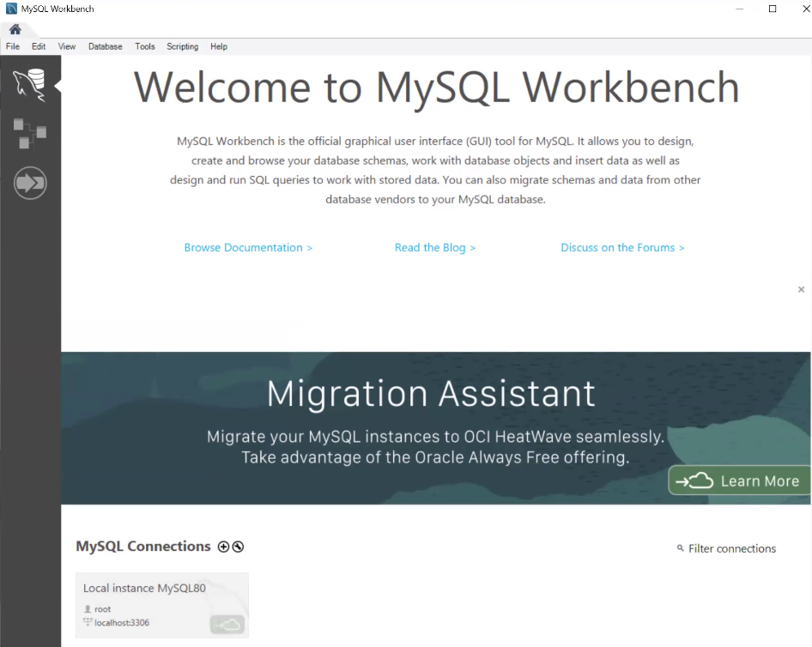
Task: Follow the Read the Blog link
Action: pyautogui.click(x=435, y=247)
